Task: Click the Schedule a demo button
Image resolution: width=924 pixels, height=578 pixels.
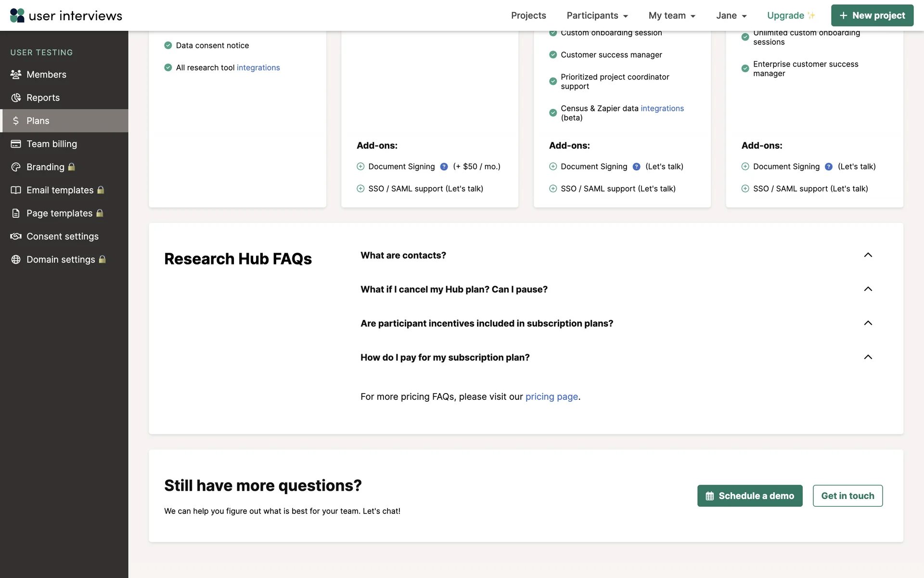Action: pos(749,496)
